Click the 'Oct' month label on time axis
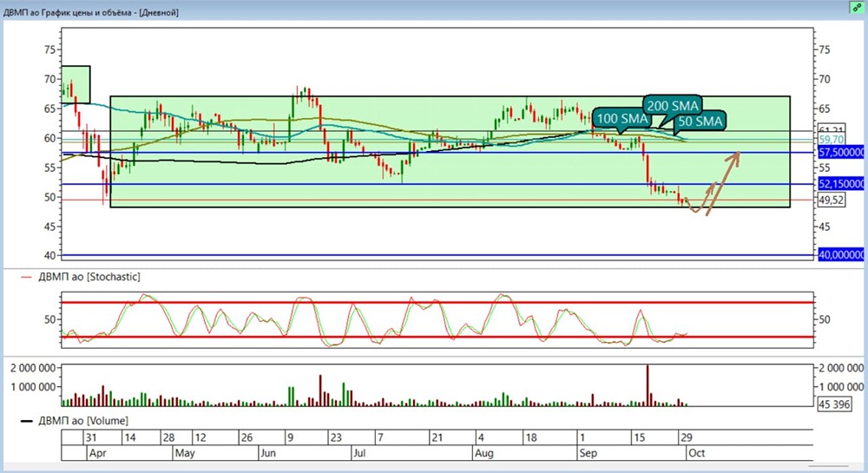 coord(696,453)
